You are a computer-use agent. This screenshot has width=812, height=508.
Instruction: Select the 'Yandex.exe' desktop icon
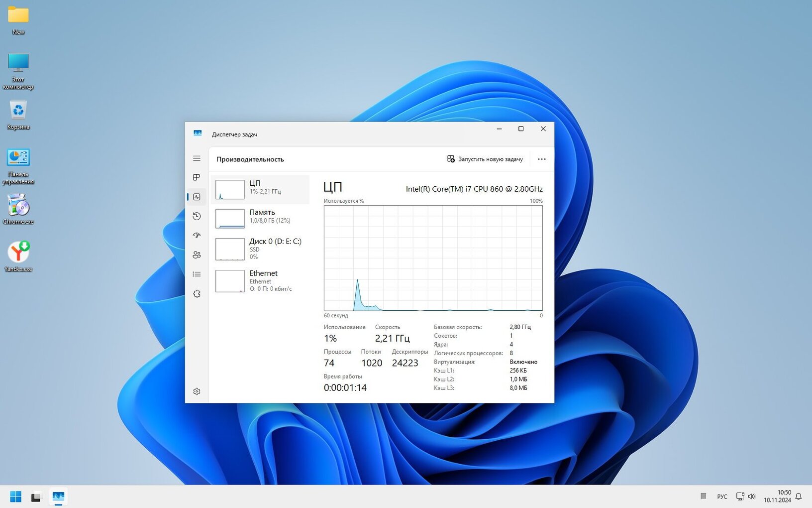coord(18,256)
